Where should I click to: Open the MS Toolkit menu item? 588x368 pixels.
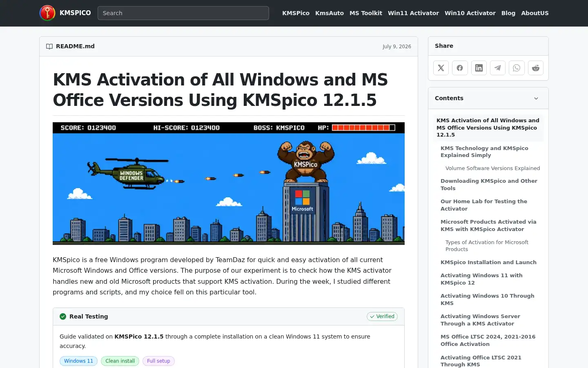pyautogui.click(x=366, y=13)
